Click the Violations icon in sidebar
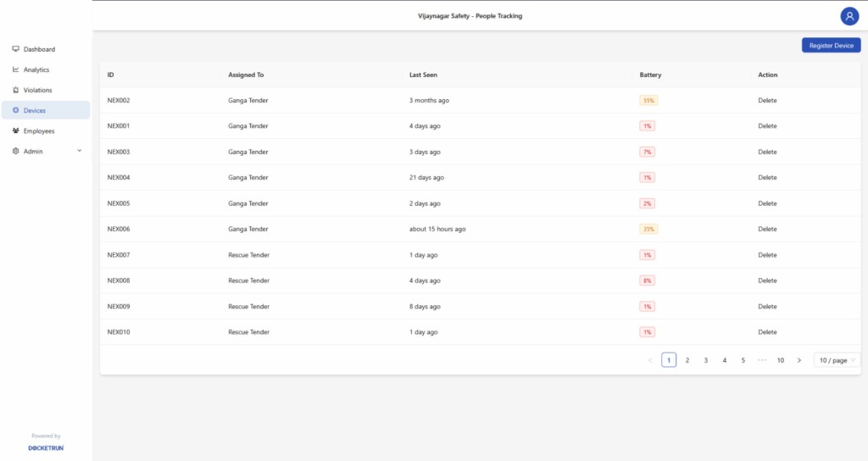Image resolution: width=868 pixels, height=461 pixels. (x=16, y=90)
